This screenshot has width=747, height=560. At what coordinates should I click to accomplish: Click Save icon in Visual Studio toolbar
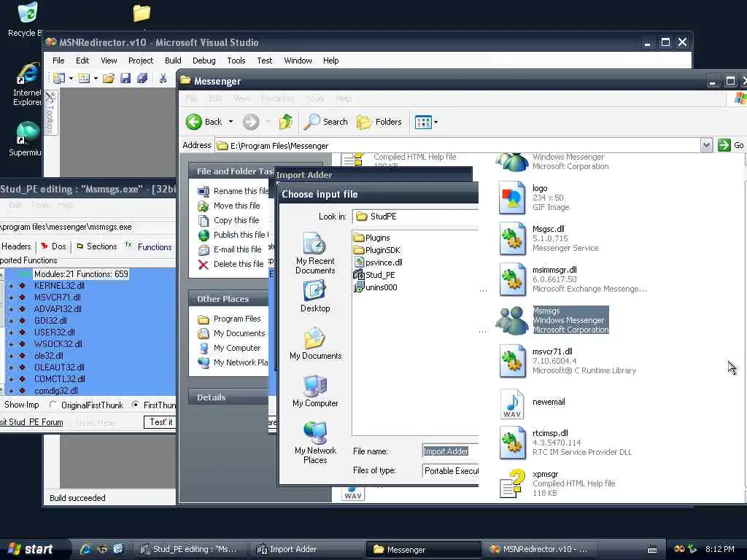coord(125,79)
